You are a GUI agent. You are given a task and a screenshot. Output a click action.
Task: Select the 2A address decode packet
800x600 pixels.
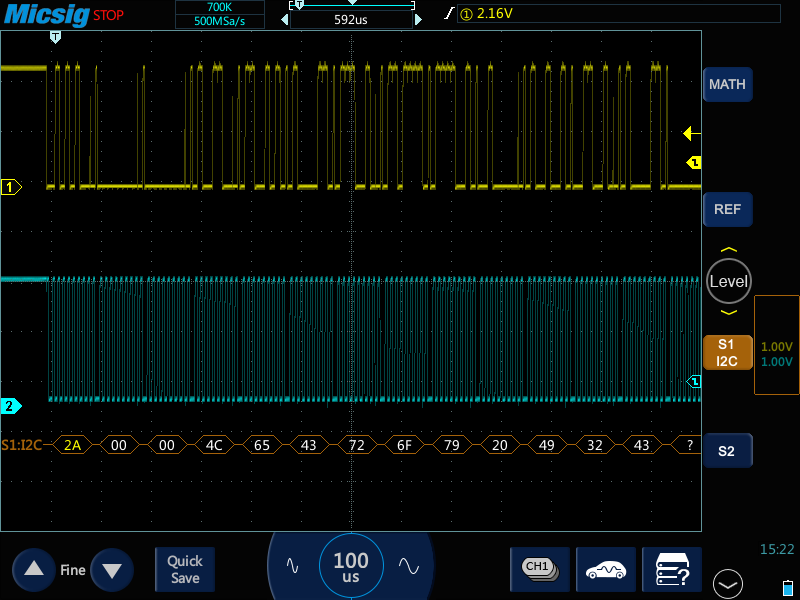click(72, 445)
